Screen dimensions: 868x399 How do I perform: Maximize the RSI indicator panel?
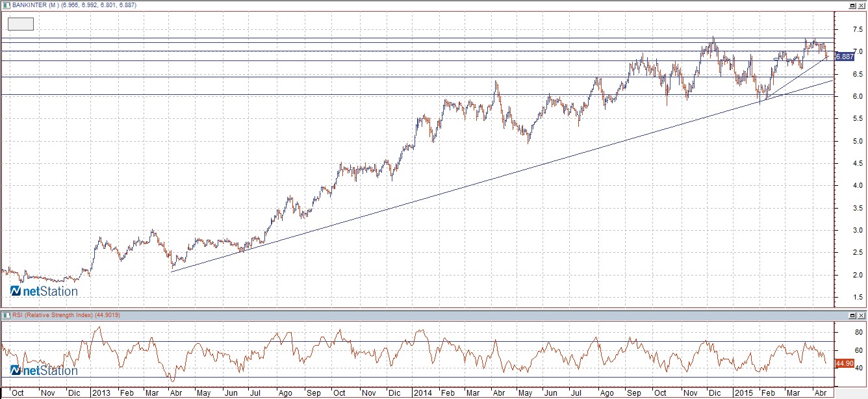tap(852, 315)
